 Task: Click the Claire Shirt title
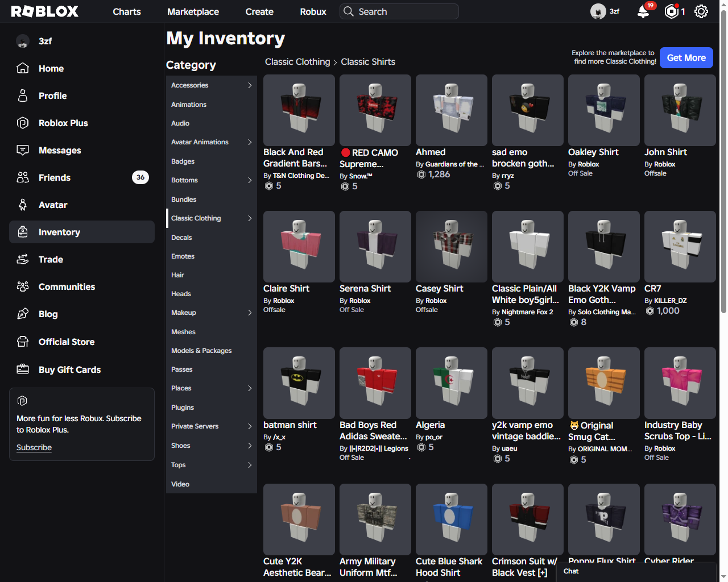(x=286, y=289)
